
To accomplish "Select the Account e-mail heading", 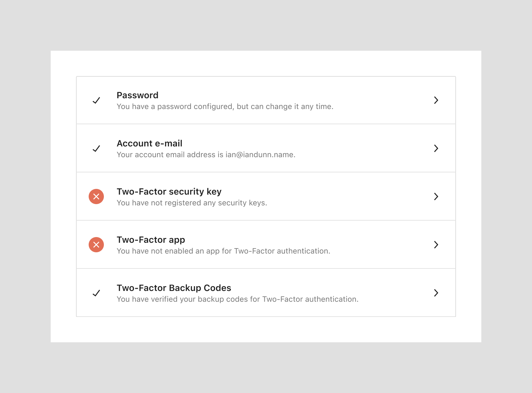I will click(149, 143).
